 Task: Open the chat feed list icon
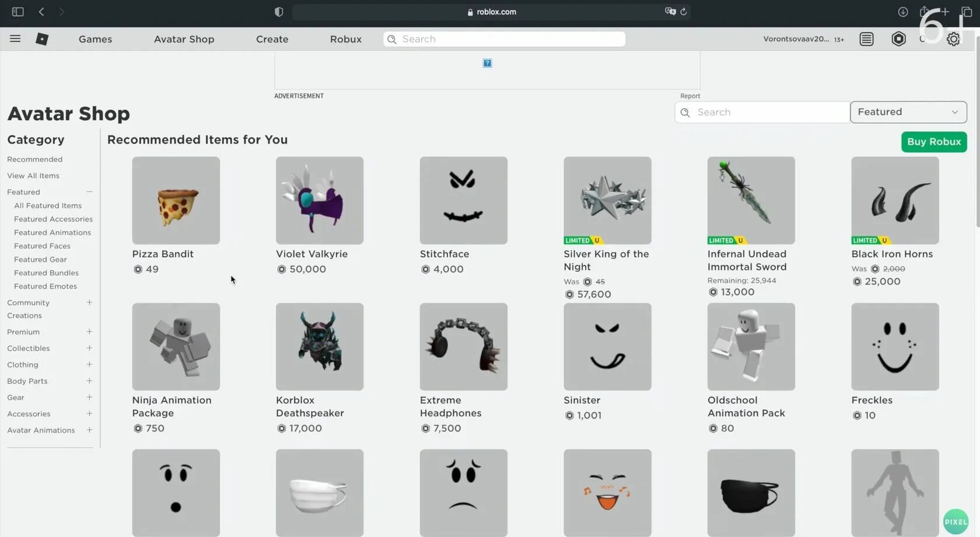point(866,39)
